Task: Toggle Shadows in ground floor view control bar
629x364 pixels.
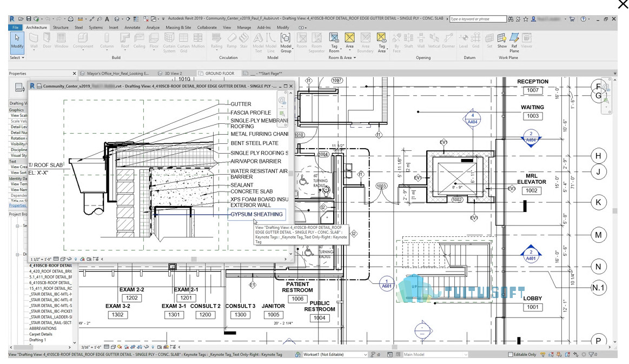Action: click(127, 347)
